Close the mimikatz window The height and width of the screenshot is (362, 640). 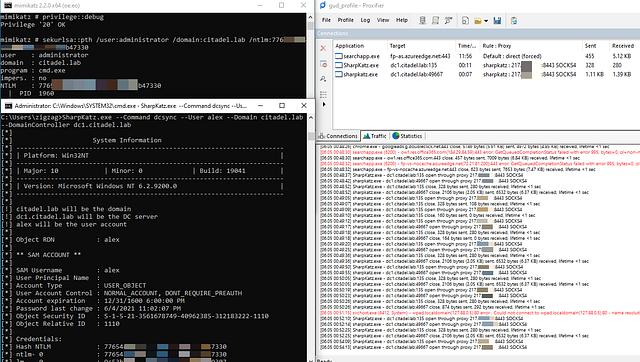(303, 5)
